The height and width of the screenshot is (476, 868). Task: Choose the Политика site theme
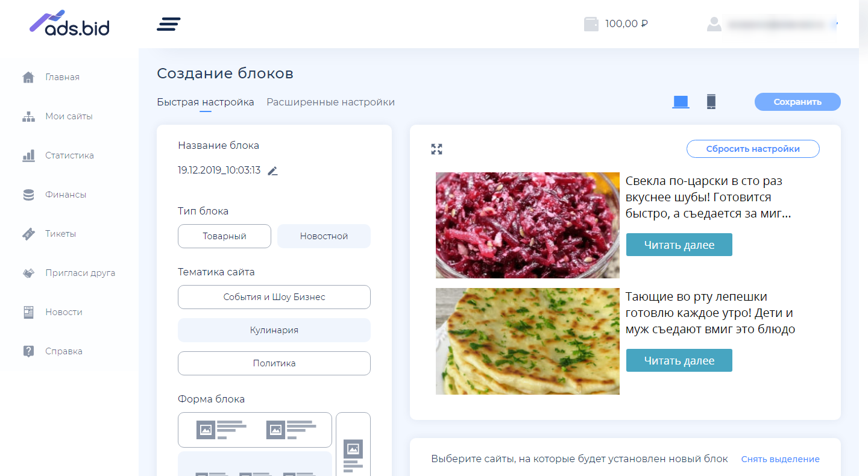pyautogui.click(x=274, y=363)
